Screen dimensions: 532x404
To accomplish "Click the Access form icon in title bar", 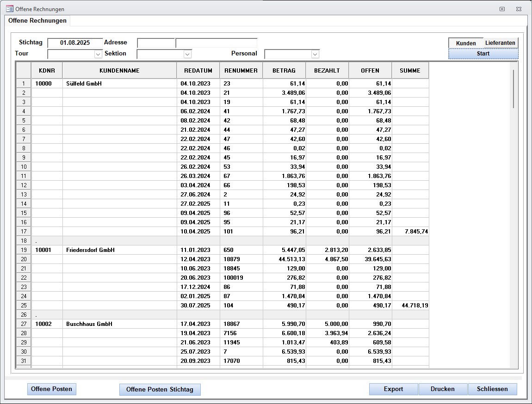I will click(x=9, y=9).
